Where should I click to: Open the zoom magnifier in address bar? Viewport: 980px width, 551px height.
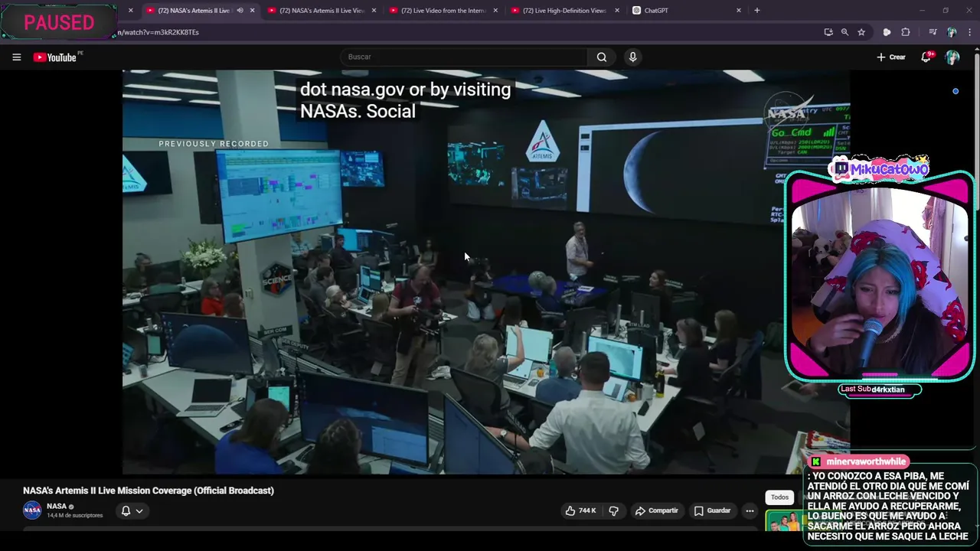coord(844,32)
